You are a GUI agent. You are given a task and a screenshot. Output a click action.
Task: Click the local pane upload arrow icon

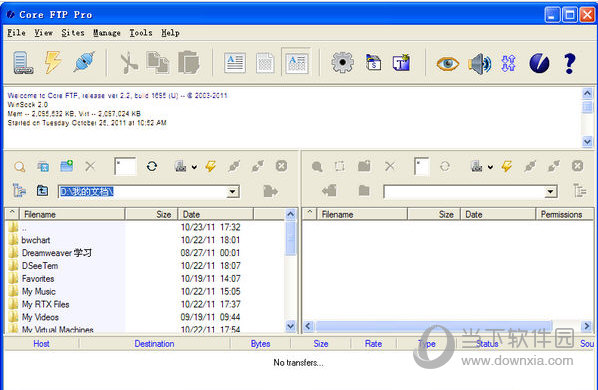(x=270, y=191)
